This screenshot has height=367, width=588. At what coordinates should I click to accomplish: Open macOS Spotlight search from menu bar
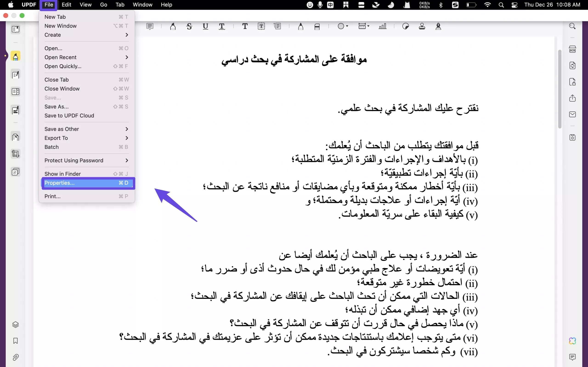pos(501,5)
